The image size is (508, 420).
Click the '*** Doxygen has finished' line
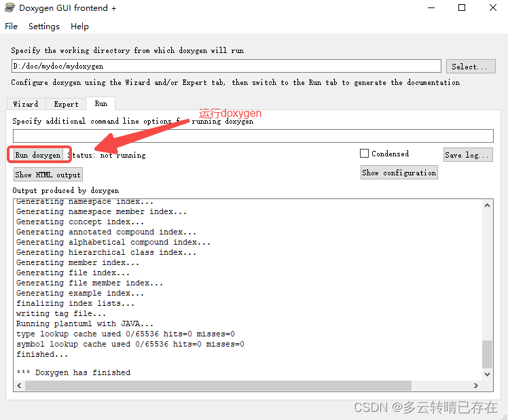pyautogui.click(x=73, y=372)
